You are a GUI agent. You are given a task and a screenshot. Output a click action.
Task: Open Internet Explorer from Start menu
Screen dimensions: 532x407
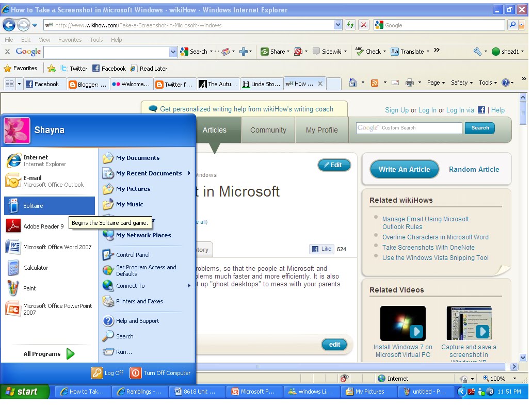point(50,161)
